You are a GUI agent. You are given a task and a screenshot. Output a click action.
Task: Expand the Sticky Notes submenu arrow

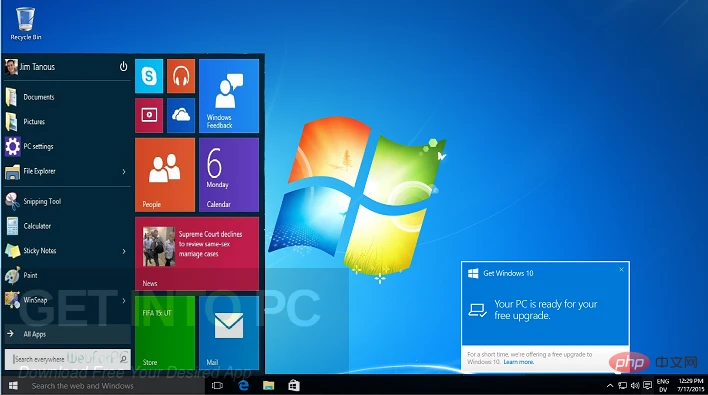124,251
